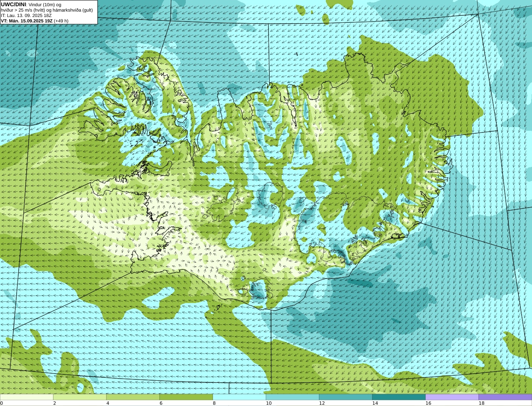Click the purple above-18 m/s legend swatch
This screenshot has height=406, width=532.
click(505, 397)
